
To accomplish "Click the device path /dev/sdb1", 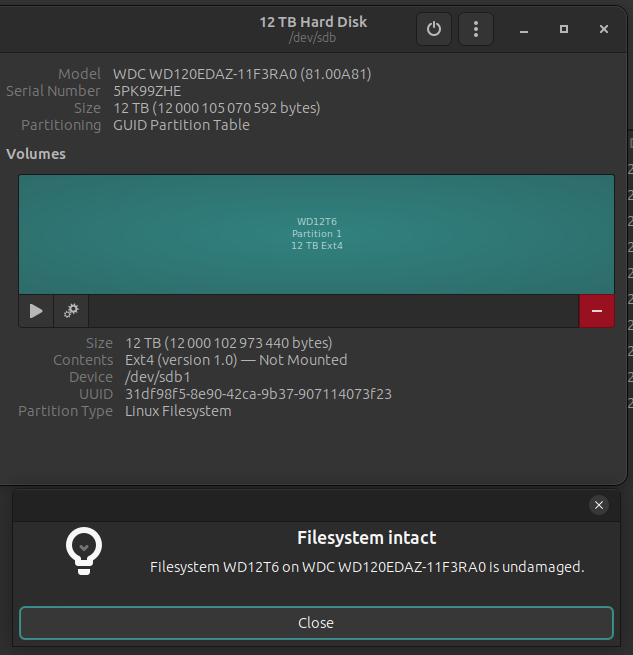I will click(158, 377).
